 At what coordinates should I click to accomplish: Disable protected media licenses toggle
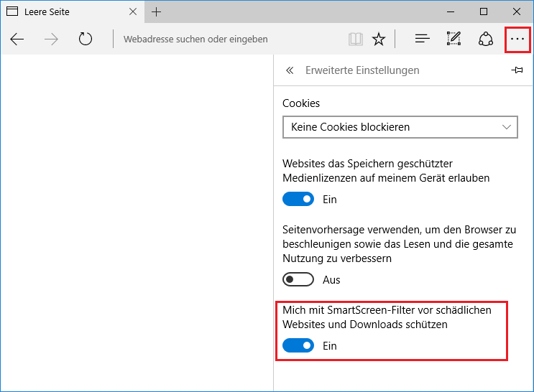click(298, 199)
